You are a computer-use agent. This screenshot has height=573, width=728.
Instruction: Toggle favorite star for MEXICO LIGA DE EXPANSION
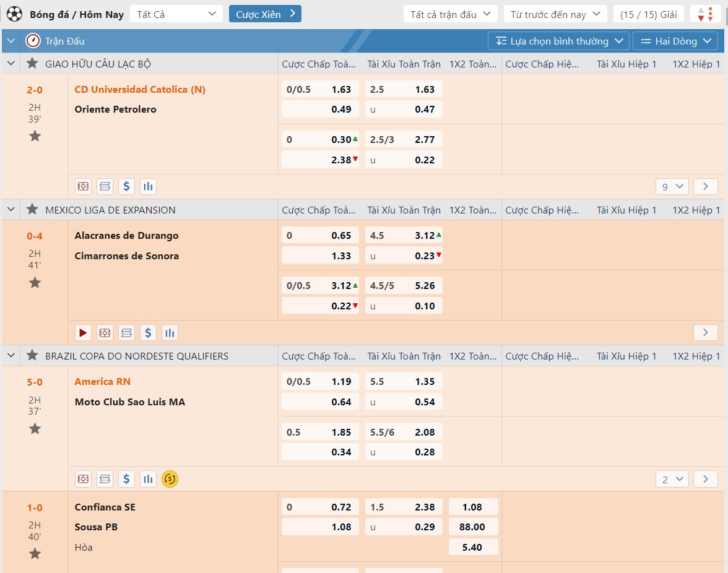click(32, 209)
